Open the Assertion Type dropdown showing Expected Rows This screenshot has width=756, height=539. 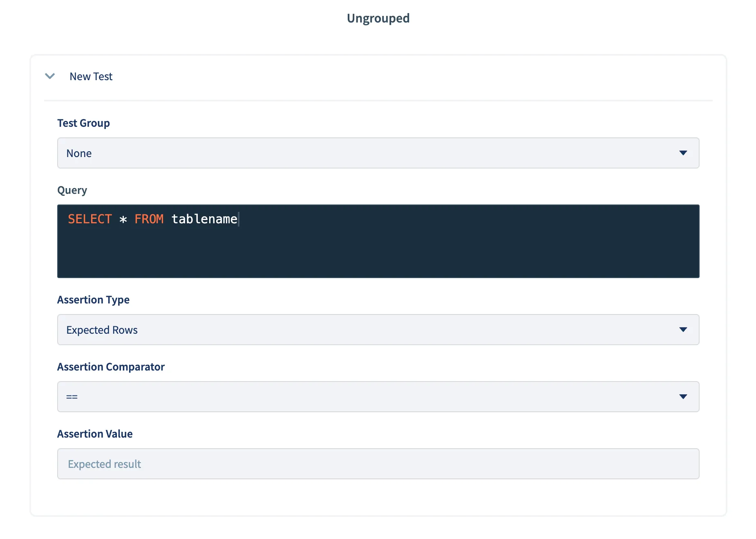(x=368, y=330)
